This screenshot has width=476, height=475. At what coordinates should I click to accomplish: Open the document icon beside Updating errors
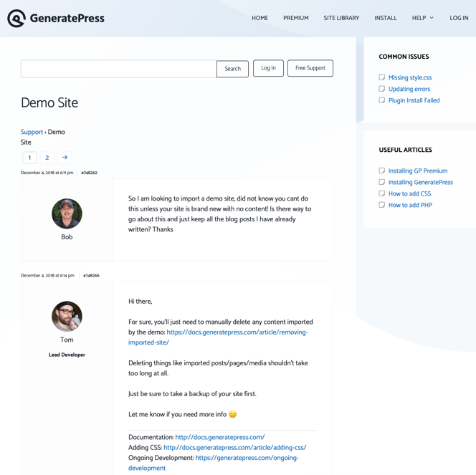click(381, 89)
